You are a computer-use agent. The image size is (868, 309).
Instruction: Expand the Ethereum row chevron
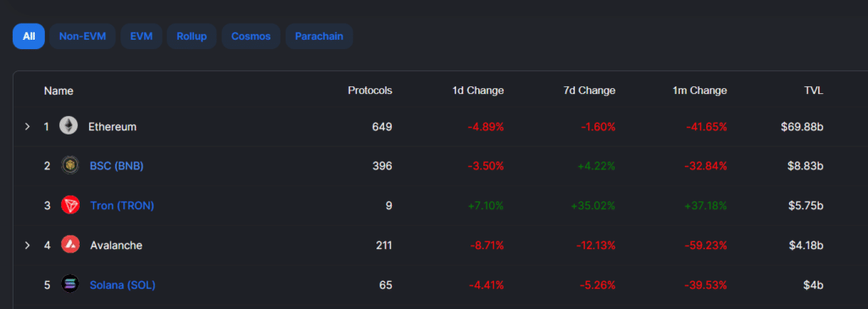27,127
